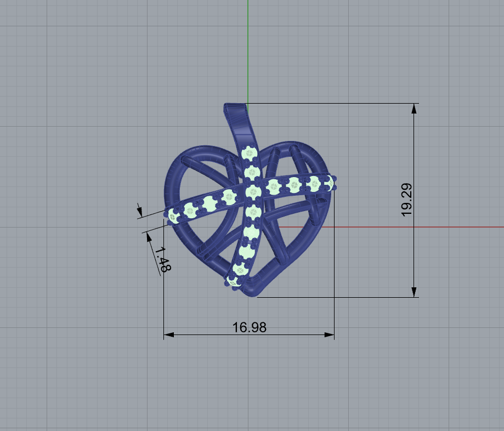Viewport: 504px width, 431px height.
Task: Select the 16.98 width dimension text
Action: click(249, 327)
